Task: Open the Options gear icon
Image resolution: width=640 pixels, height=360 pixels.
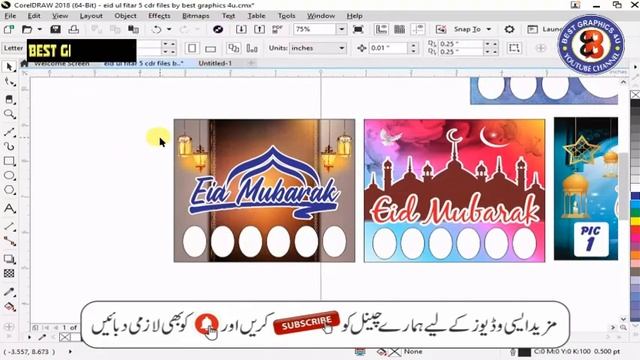Action: click(x=509, y=29)
